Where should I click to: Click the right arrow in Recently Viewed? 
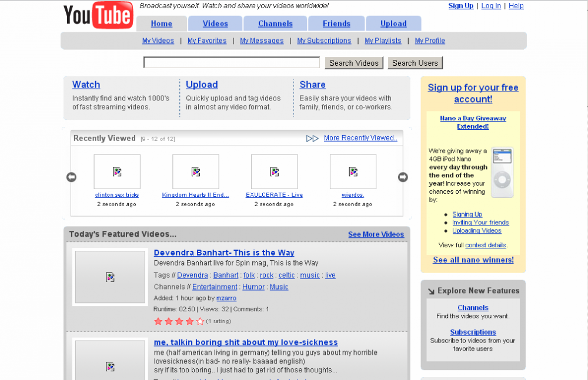(403, 177)
